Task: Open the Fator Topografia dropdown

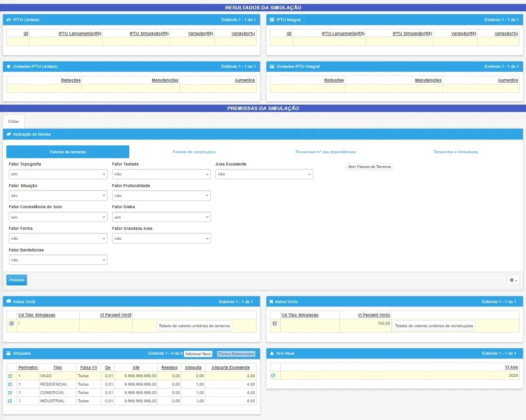Action: [x=58, y=174]
